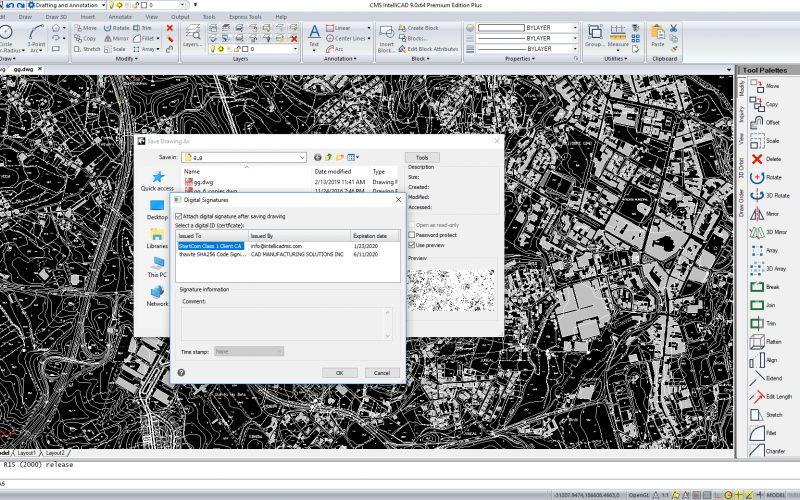Toggle the Use preview checkbox
The height and width of the screenshot is (500, 800).
click(411, 245)
